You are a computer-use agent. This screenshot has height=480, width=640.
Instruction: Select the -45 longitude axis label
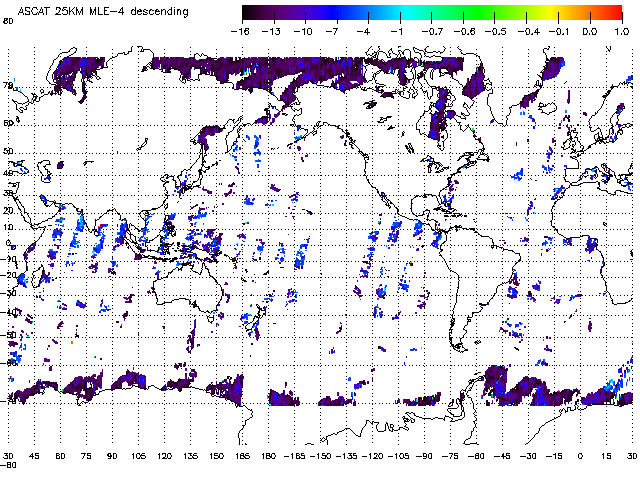tap(502, 456)
